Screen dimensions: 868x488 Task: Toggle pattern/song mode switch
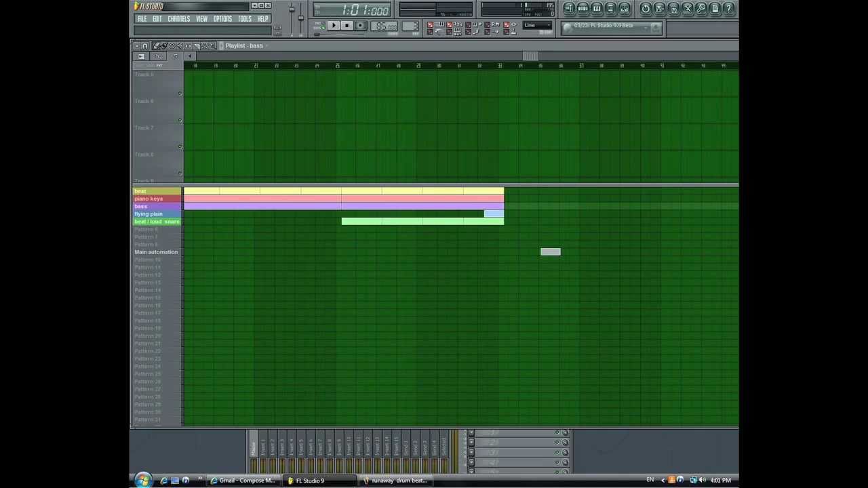click(x=320, y=26)
